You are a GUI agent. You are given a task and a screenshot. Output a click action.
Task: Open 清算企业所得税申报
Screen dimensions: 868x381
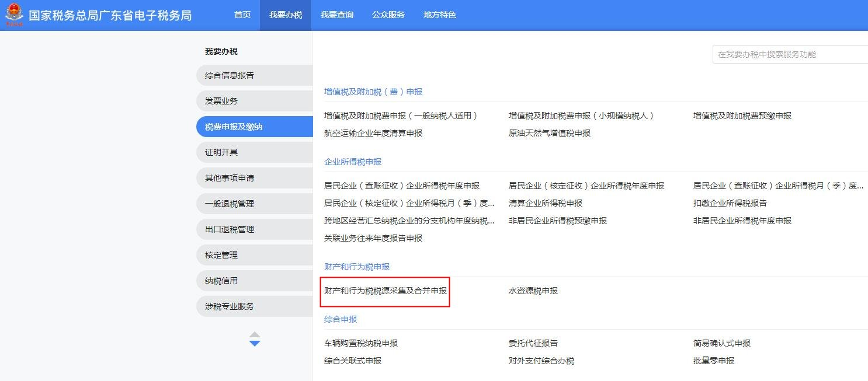pos(546,203)
